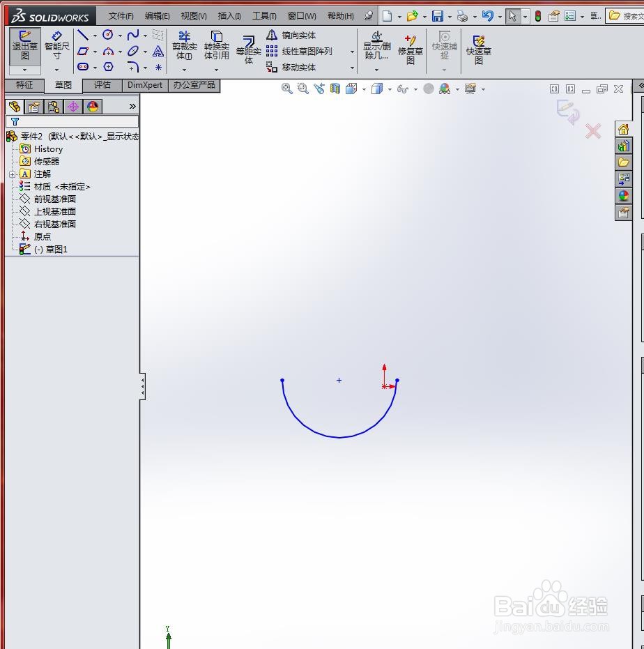
Task: Click Rapid Sketch (快速草图)
Action: [478, 49]
